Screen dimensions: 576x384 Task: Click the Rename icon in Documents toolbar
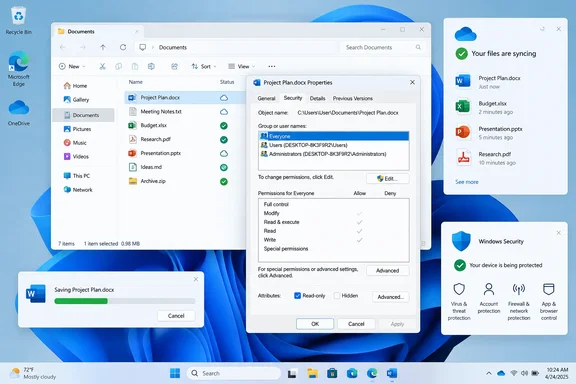click(x=151, y=67)
